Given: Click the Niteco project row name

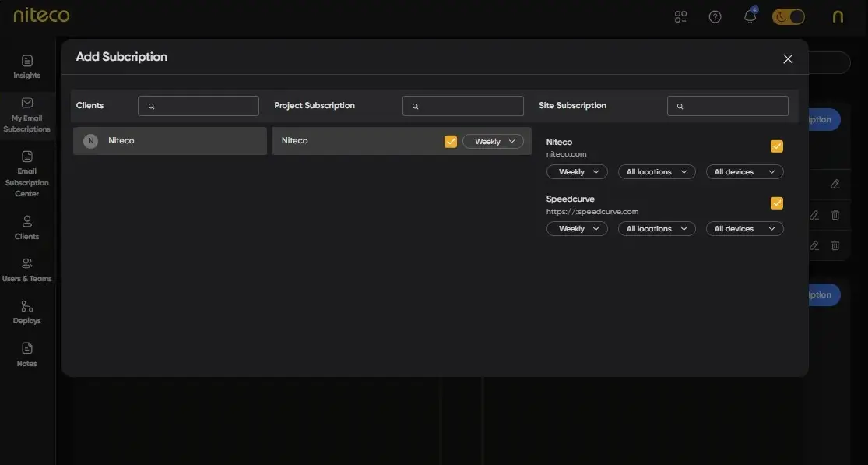Looking at the screenshot, I should point(294,141).
